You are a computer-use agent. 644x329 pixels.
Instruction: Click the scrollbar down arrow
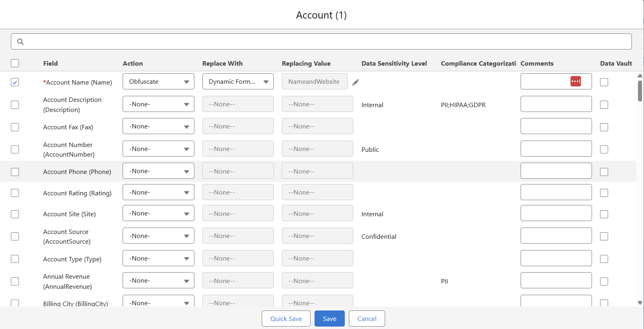(x=640, y=303)
